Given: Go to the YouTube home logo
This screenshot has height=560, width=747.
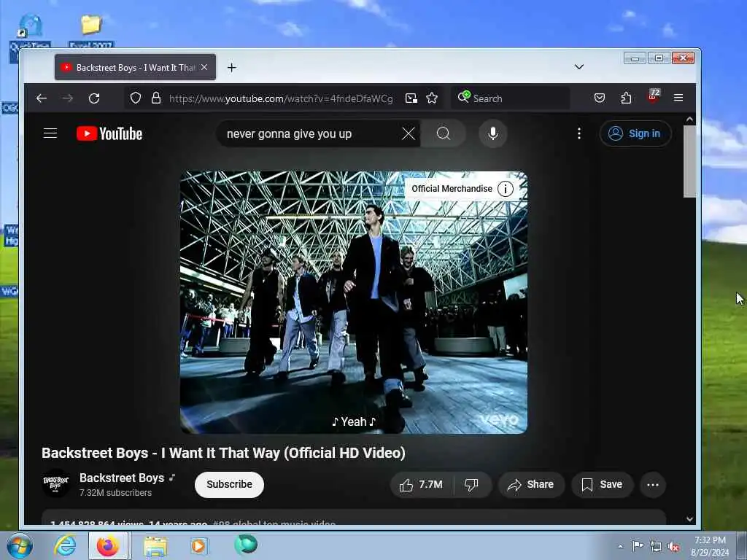Looking at the screenshot, I should click(109, 134).
